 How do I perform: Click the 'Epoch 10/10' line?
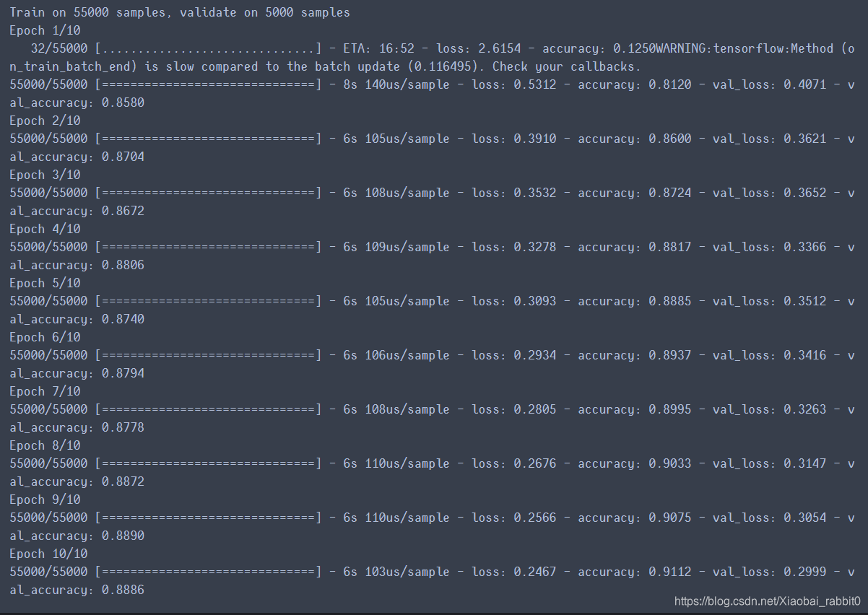[48, 554]
